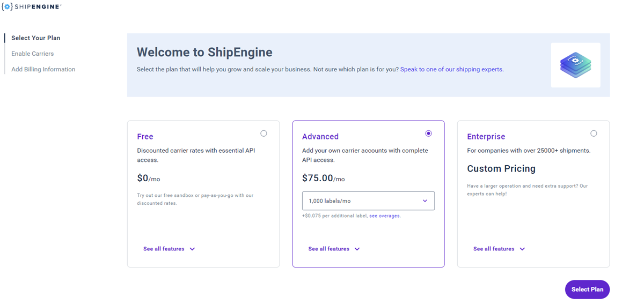Click the ShipEngine logo
The width and height of the screenshot is (644, 304).
[x=31, y=6]
